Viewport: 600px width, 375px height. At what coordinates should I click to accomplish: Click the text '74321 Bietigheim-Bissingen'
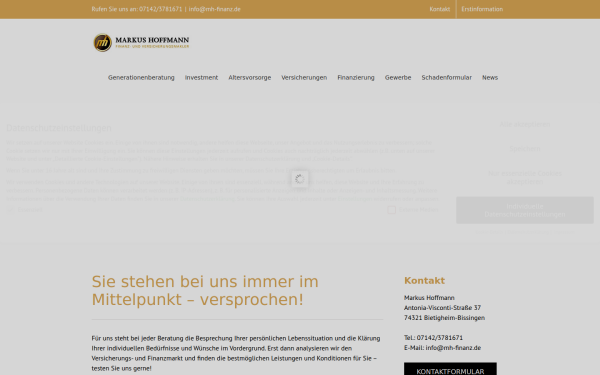[x=444, y=318]
